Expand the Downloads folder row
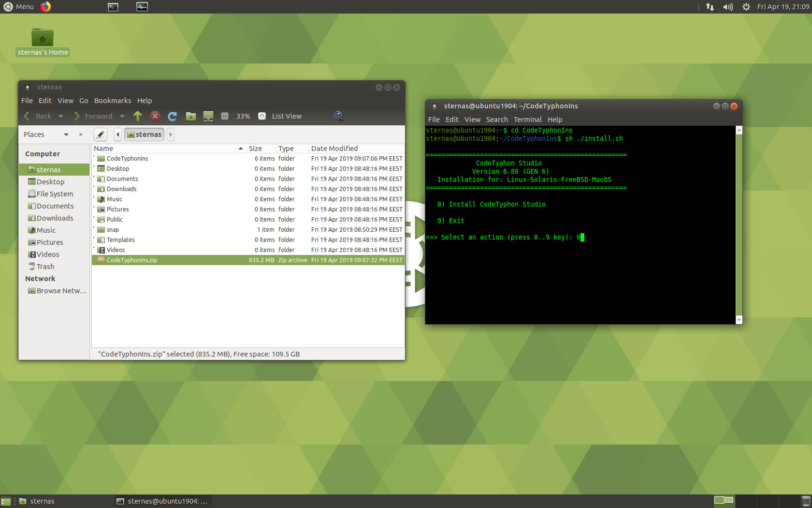812x508 pixels. coord(94,188)
